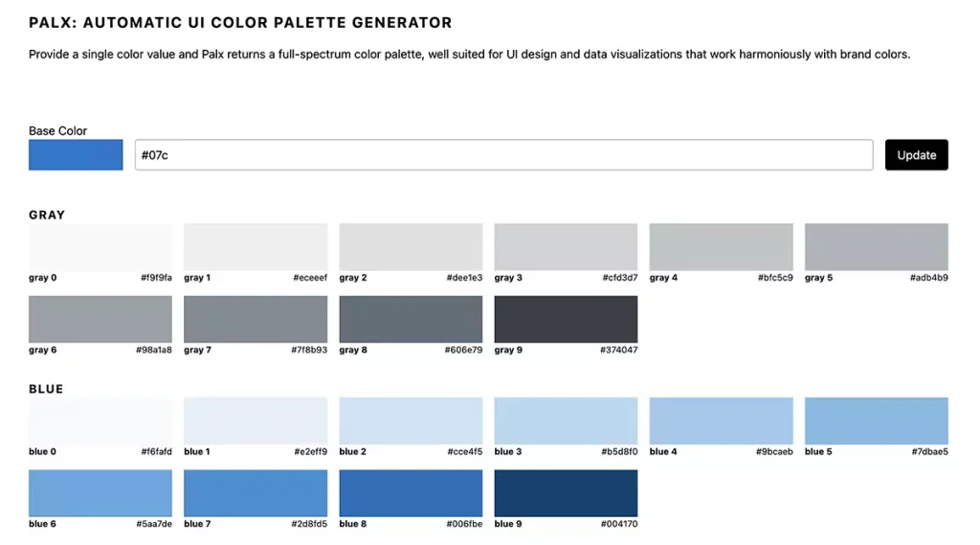The width and height of the screenshot is (980, 545).
Task: Click the #374047 hex code label
Action: (619, 351)
